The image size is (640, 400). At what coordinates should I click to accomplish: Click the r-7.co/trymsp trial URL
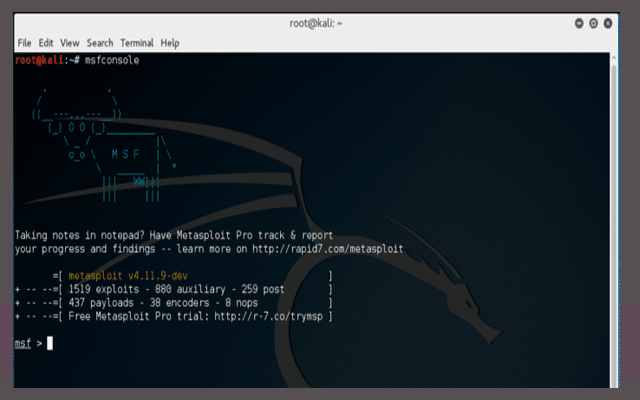(269, 316)
